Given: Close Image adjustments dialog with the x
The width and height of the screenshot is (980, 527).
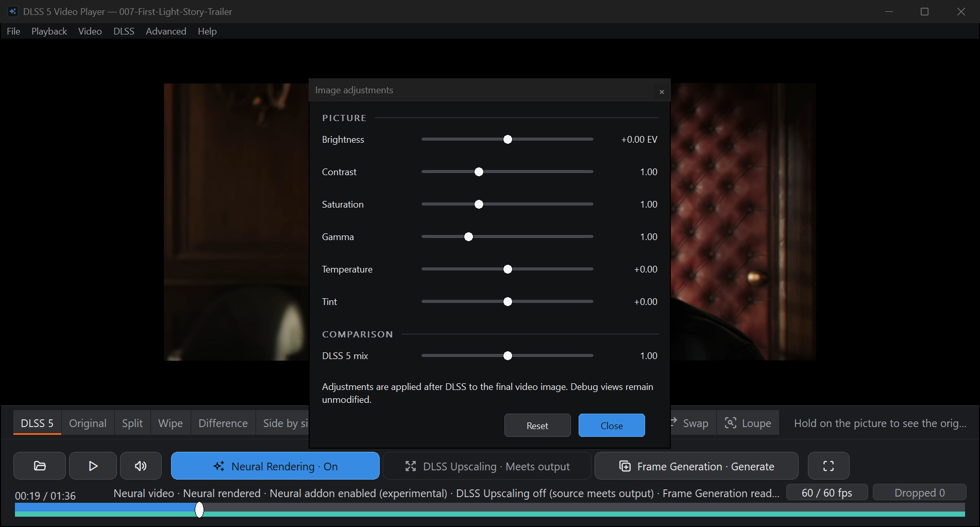Looking at the screenshot, I should pyautogui.click(x=662, y=92).
